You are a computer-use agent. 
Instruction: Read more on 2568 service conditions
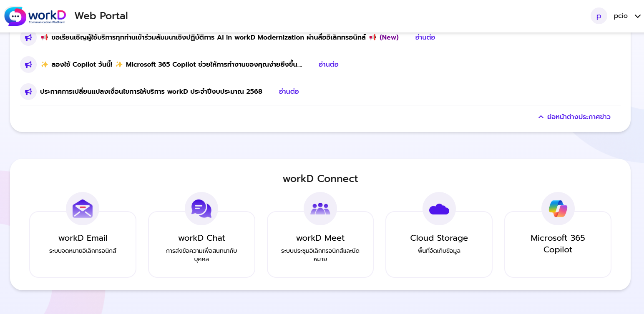pos(289,92)
